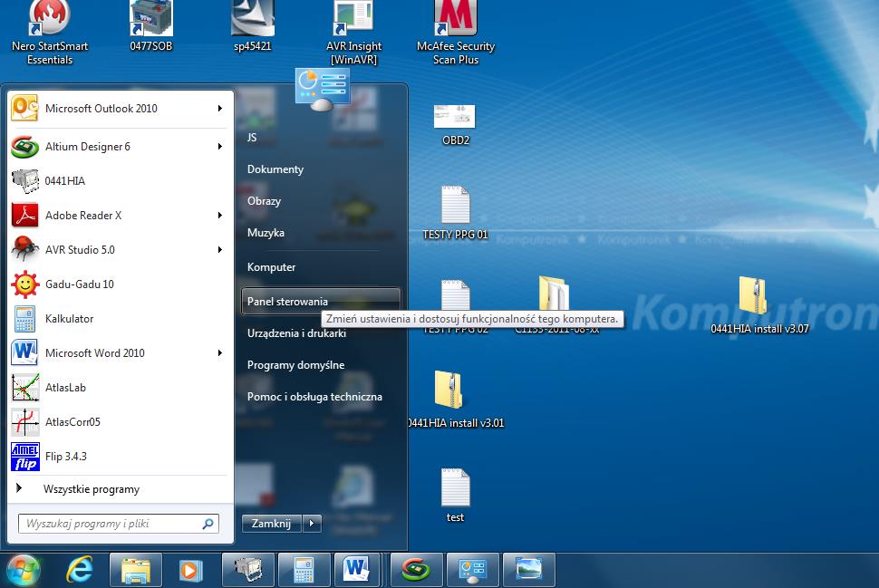
Task: Expand AVR Studio 5.0 jump list arrow
Action: (220, 249)
